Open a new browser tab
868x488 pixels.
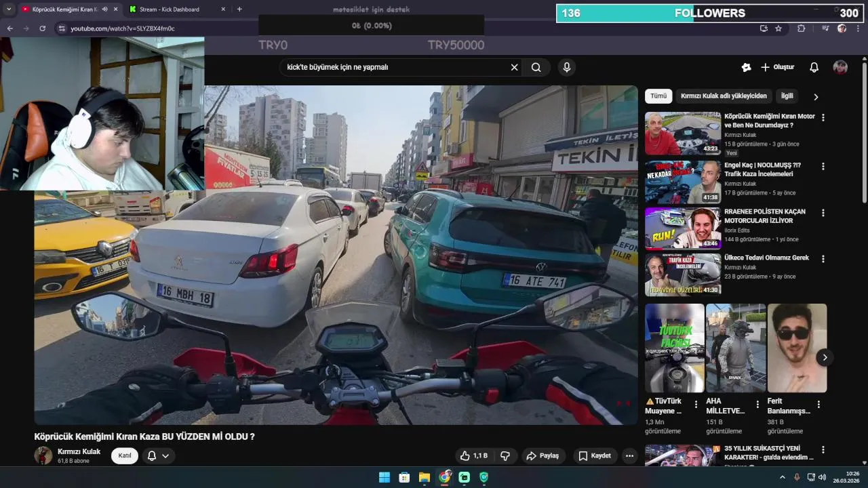coord(239,9)
